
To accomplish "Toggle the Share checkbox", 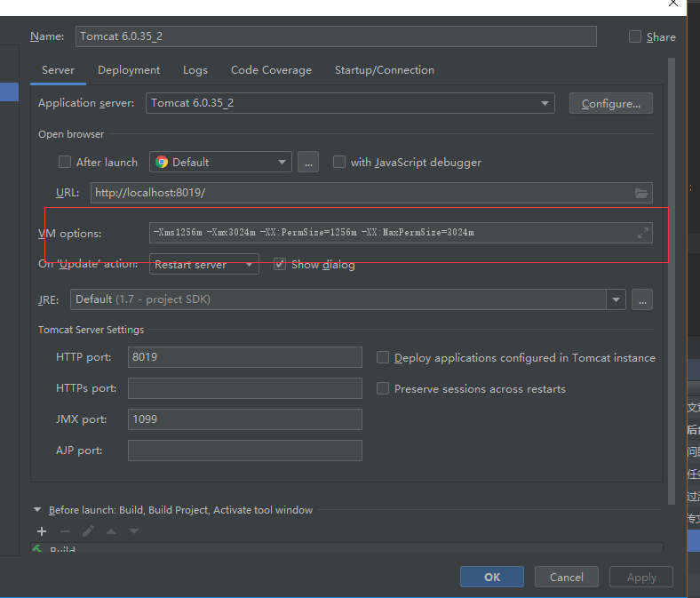I will tap(635, 36).
